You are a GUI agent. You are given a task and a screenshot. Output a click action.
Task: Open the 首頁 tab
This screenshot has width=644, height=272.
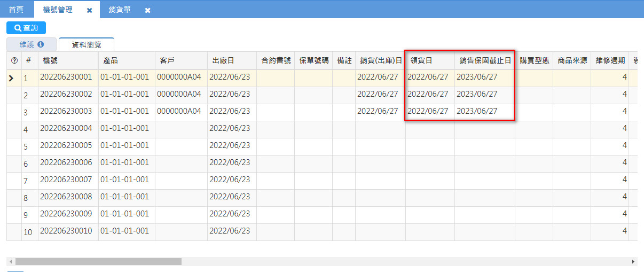click(x=16, y=10)
